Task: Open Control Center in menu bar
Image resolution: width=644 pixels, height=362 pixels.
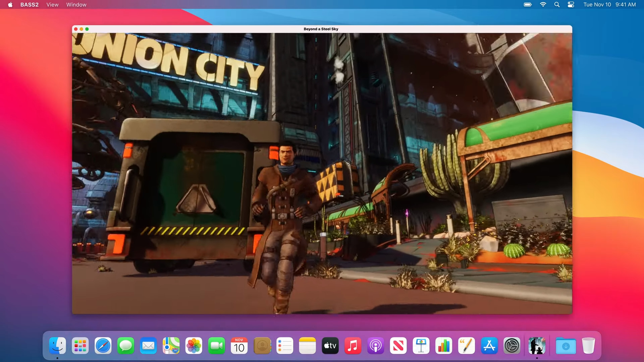Action: tap(571, 5)
